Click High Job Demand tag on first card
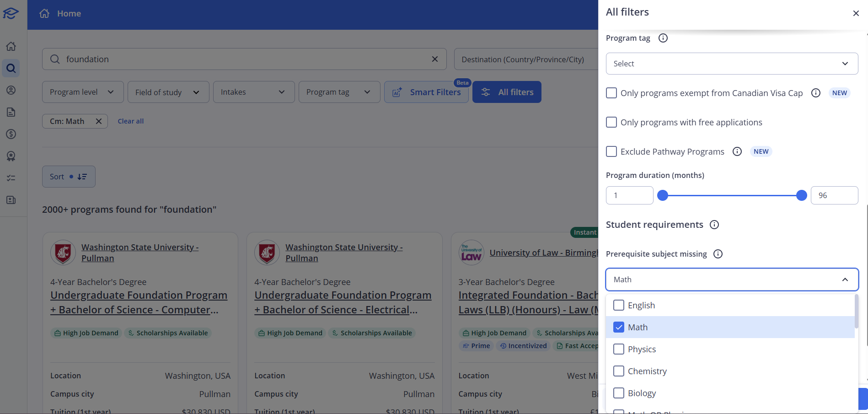 click(86, 333)
